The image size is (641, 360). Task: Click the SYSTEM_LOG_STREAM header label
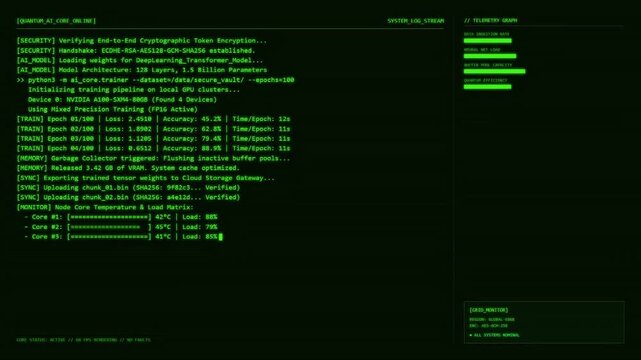[x=415, y=21]
